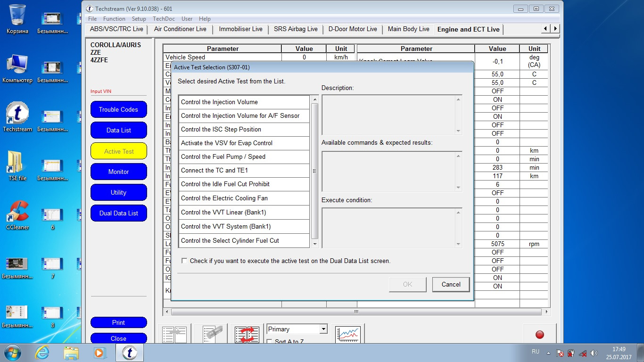This screenshot has width=644, height=362.
Task: Click the Input VIN link
Action: click(101, 91)
